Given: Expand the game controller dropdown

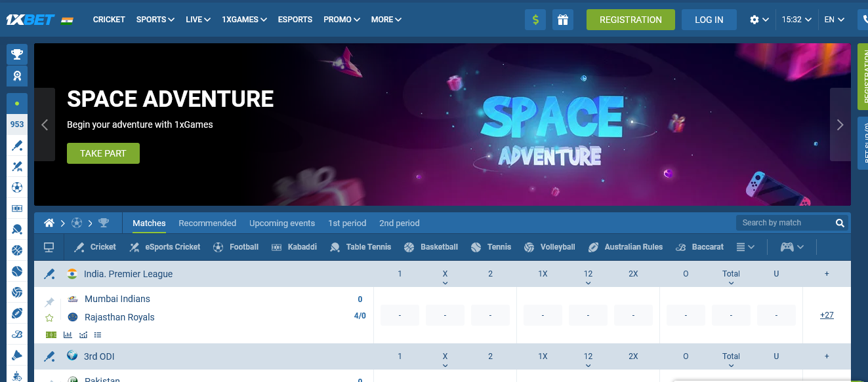Looking at the screenshot, I should (792, 247).
